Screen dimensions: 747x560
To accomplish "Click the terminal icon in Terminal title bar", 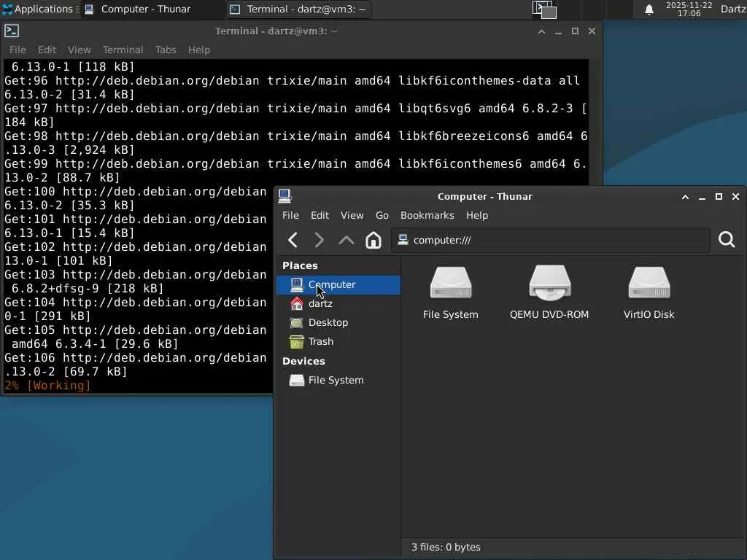I will point(12,31).
